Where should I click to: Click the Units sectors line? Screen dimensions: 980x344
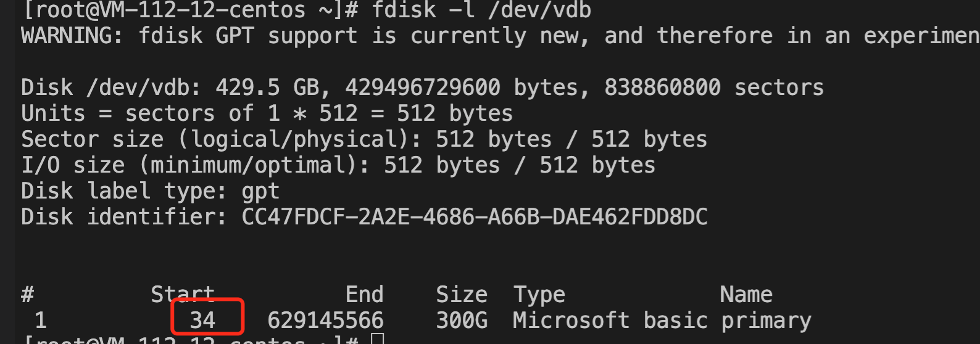(x=267, y=113)
